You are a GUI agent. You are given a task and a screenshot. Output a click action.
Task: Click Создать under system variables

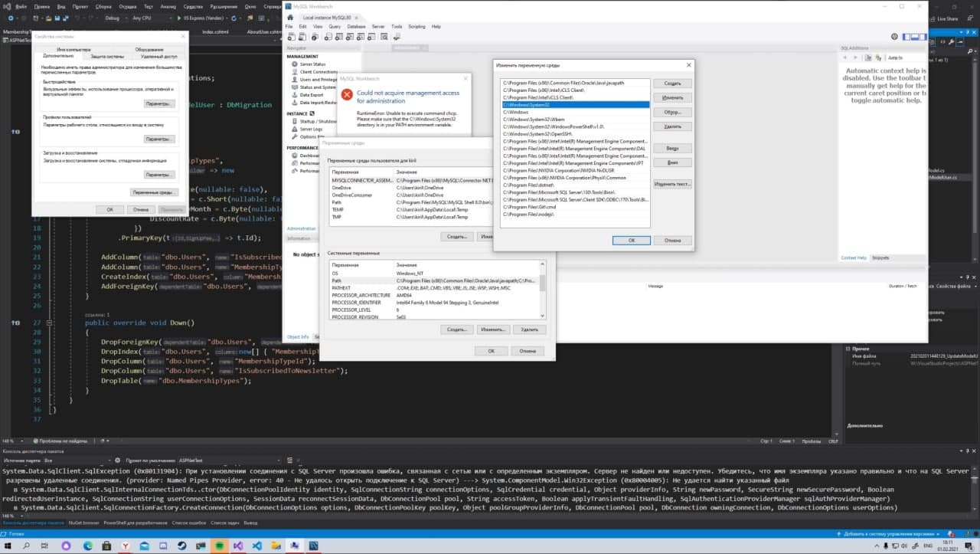pos(457,329)
